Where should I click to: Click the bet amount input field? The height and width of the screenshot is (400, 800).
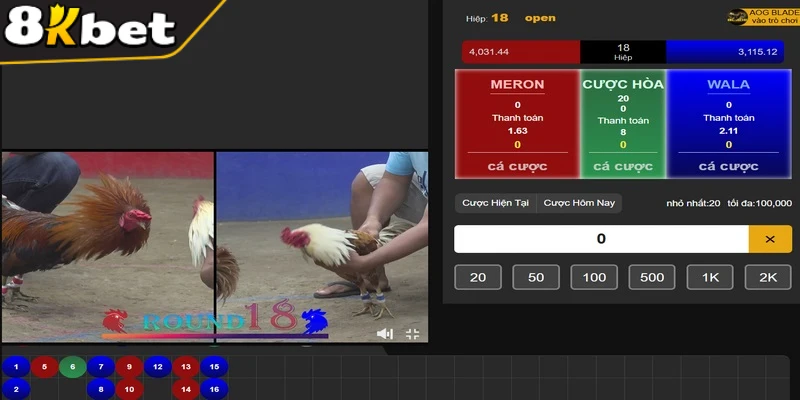point(600,239)
